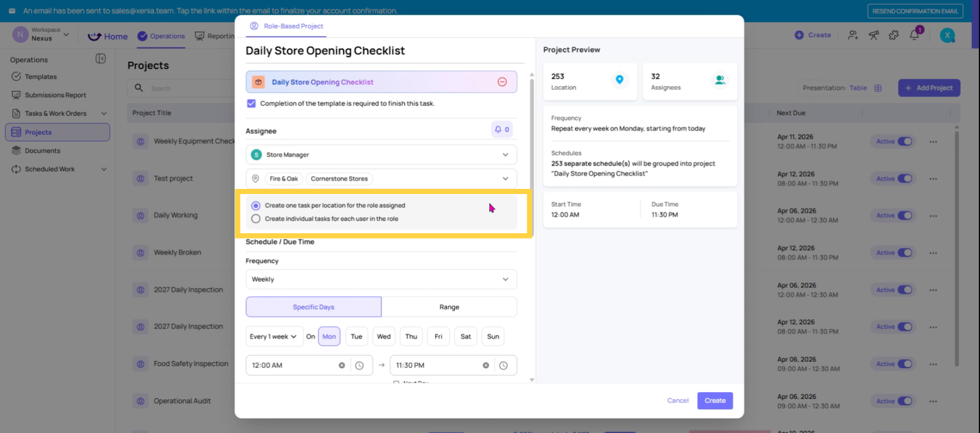Open the add user icon in header
This screenshot has width=980, height=433.
(x=853, y=35)
